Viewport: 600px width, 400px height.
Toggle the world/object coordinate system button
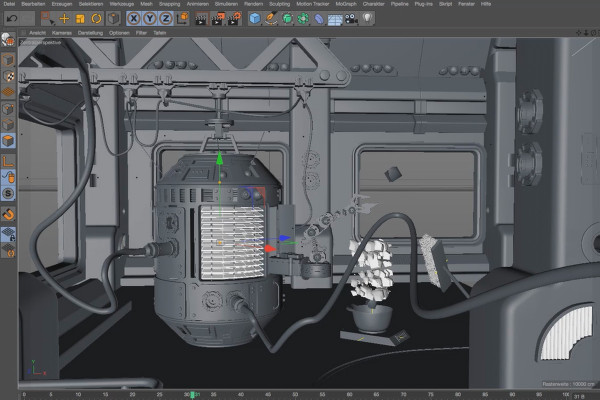183,18
